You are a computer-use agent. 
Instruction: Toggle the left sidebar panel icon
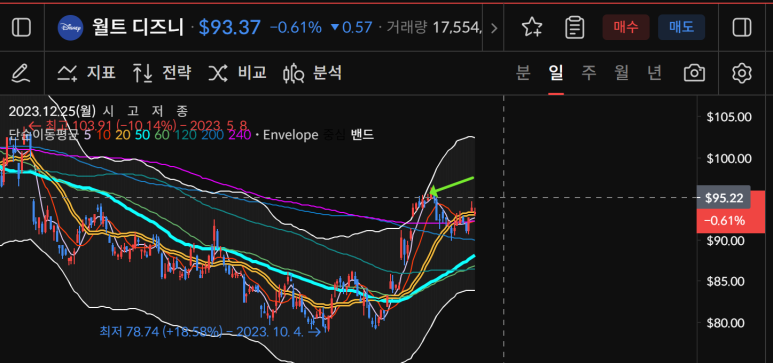click(x=21, y=28)
